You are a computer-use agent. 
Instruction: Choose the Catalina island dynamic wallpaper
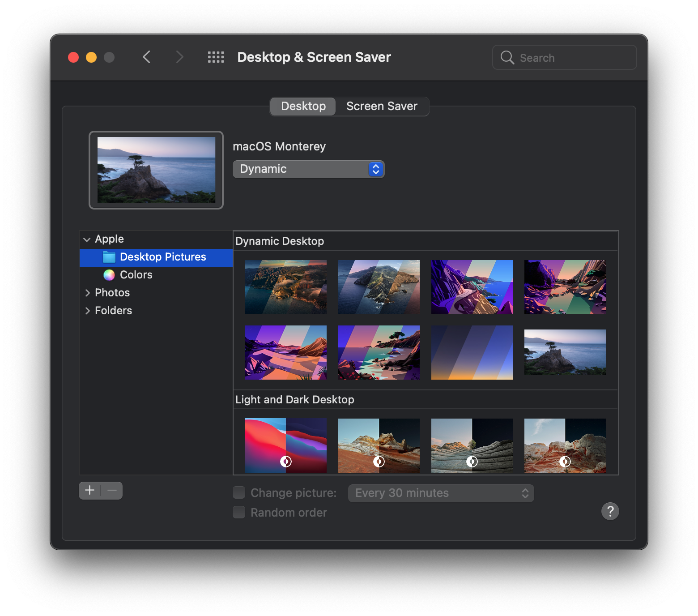[379, 287]
